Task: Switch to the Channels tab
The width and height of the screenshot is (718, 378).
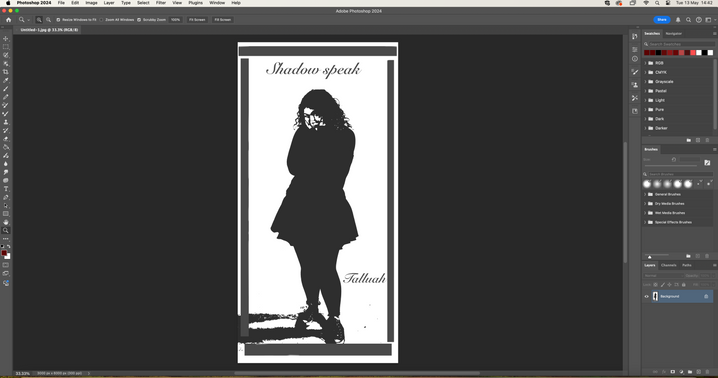Action: pyautogui.click(x=669, y=265)
